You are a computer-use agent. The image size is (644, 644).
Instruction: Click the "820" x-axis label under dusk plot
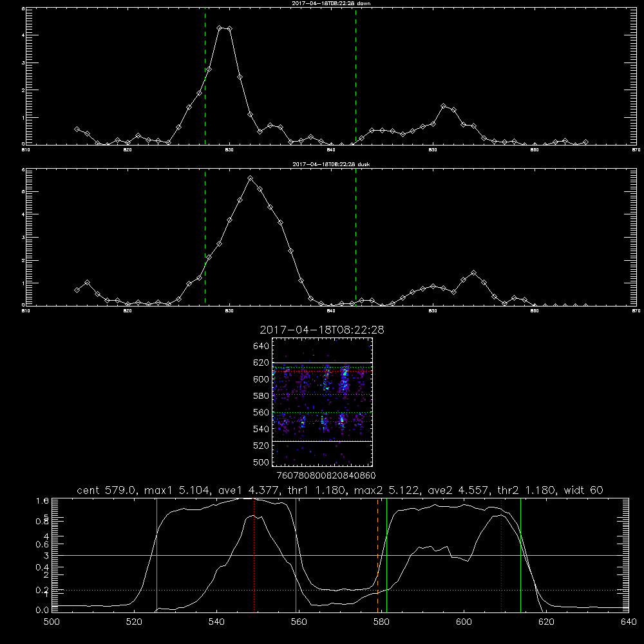point(128,311)
